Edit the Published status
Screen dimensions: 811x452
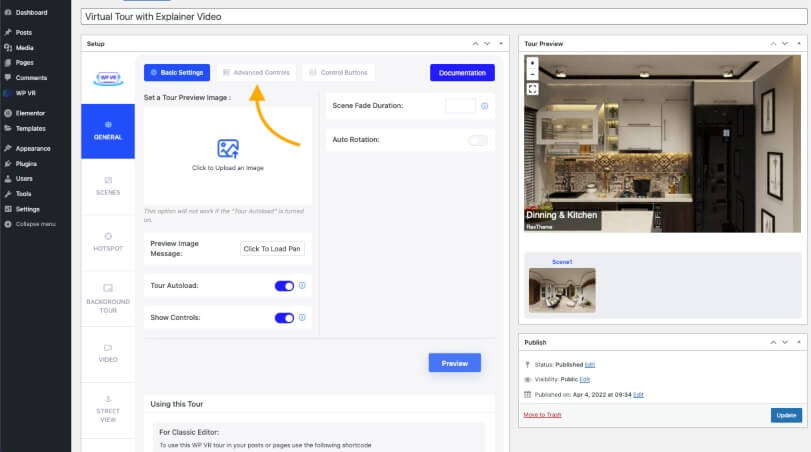click(590, 365)
